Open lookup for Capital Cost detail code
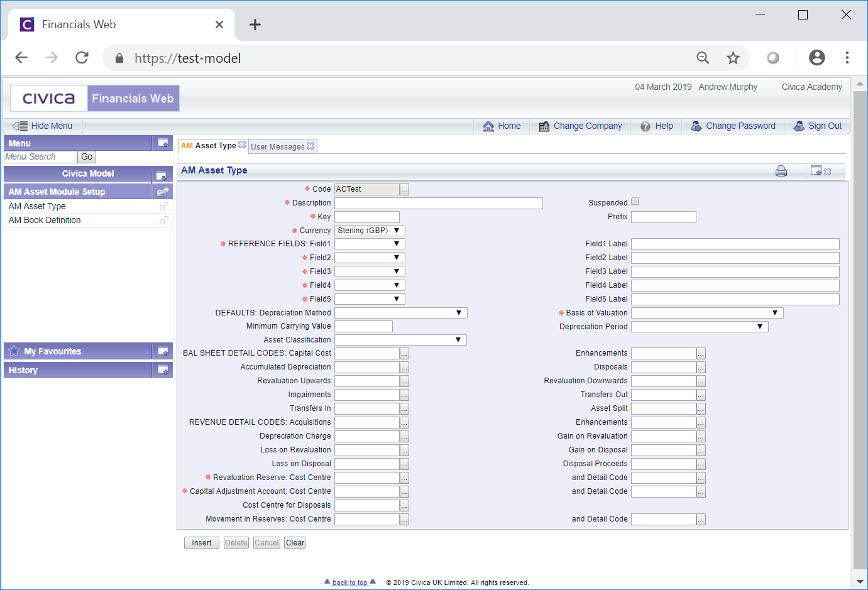The width and height of the screenshot is (868, 590). (404, 354)
